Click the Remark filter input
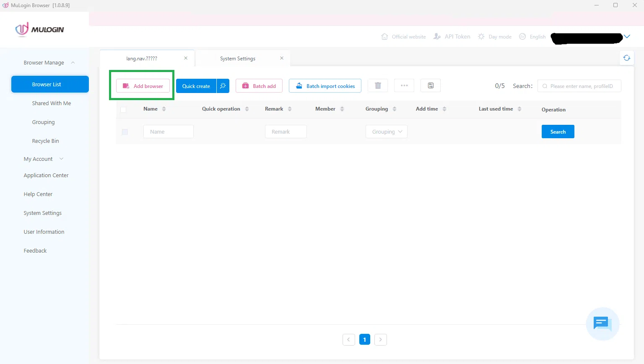This screenshot has width=644, height=364. coord(286,132)
